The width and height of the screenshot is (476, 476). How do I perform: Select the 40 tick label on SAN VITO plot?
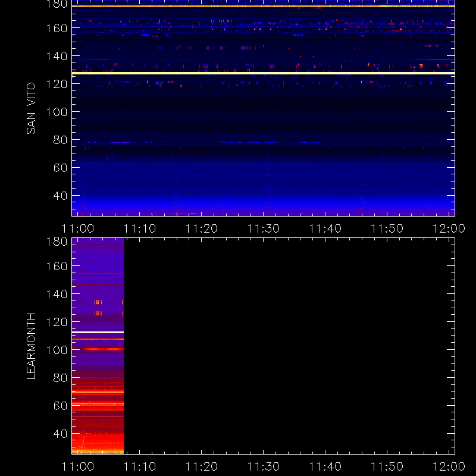[x=60, y=196]
